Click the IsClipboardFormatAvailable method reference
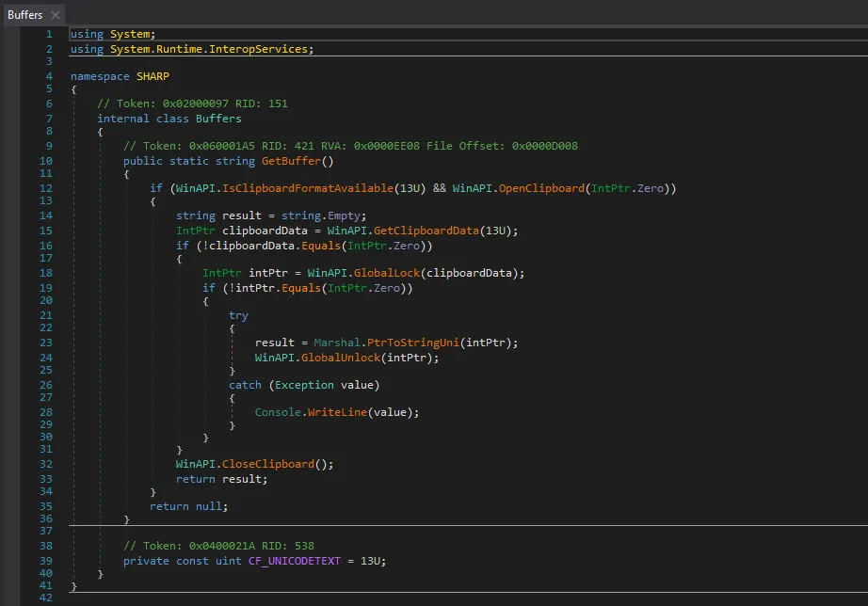Image resolution: width=868 pixels, height=606 pixels. (308, 188)
